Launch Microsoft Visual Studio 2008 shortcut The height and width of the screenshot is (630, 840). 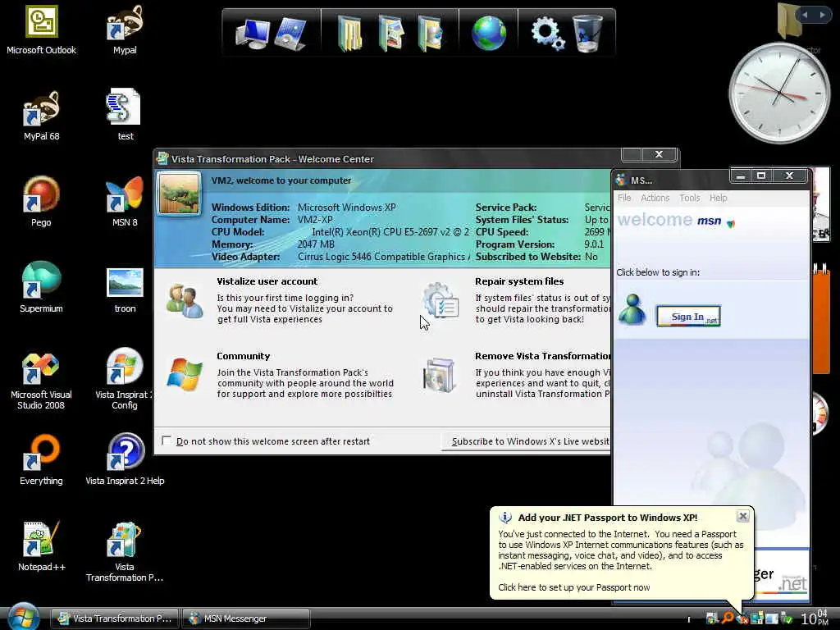(x=41, y=381)
